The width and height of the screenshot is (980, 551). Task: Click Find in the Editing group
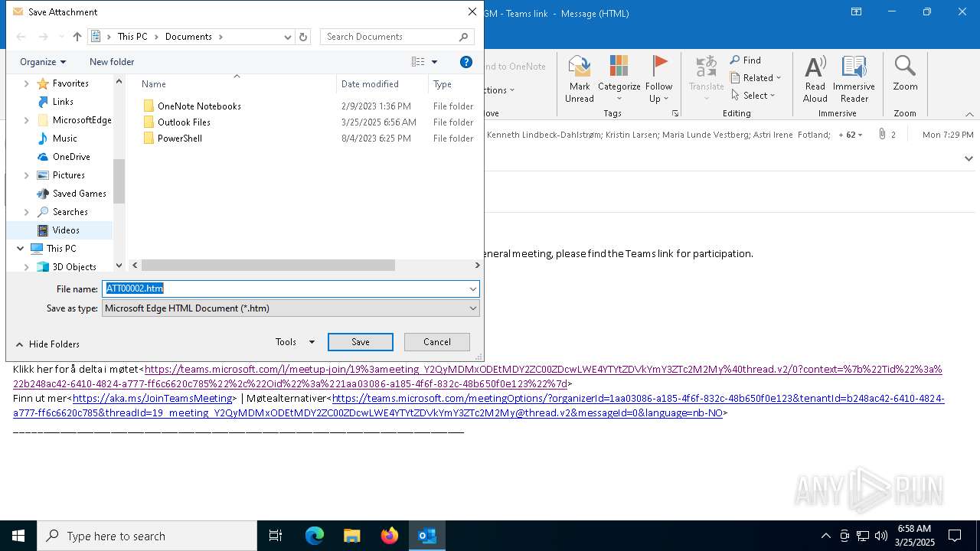[746, 60]
